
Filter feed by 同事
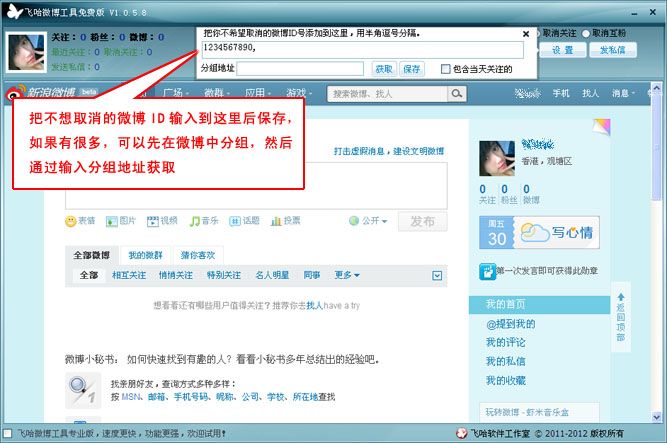click(312, 275)
